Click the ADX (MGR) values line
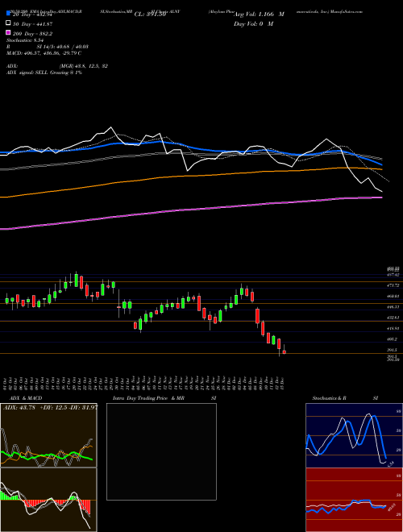This screenshot has height=532, width=403. coord(57,66)
